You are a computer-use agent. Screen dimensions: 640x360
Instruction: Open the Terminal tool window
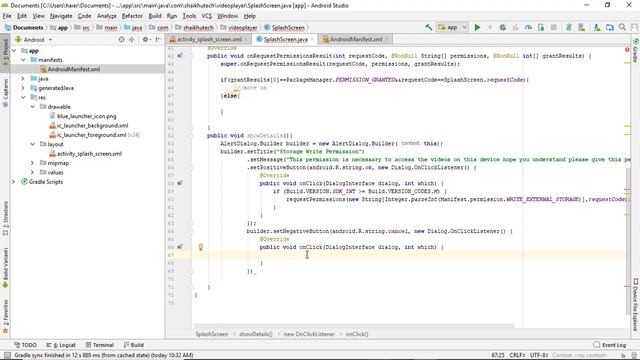[100, 345]
